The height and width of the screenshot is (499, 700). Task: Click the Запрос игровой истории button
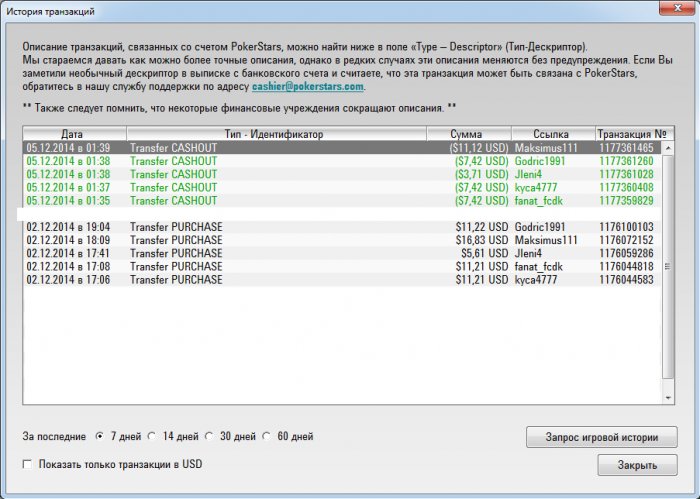coord(601,437)
